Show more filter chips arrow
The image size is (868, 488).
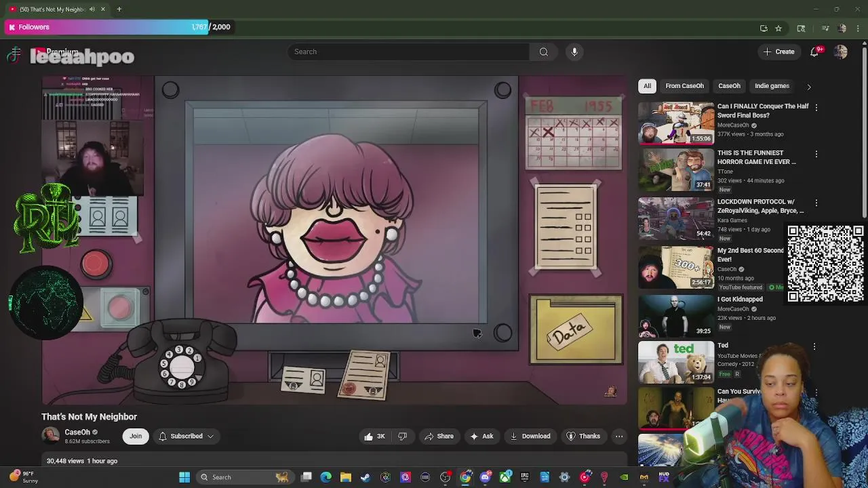[808, 86]
